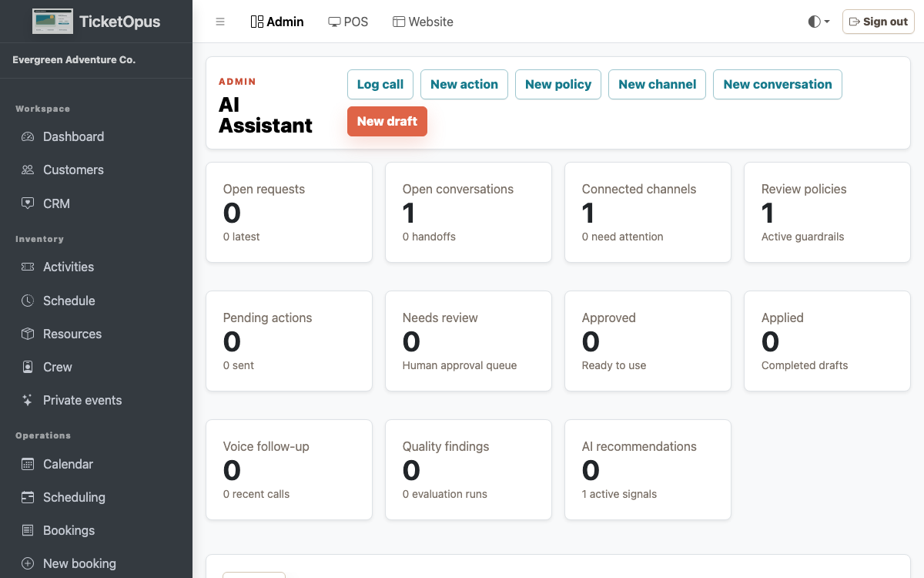Click the Schedule clock icon
The height and width of the screenshot is (578, 924).
click(28, 301)
